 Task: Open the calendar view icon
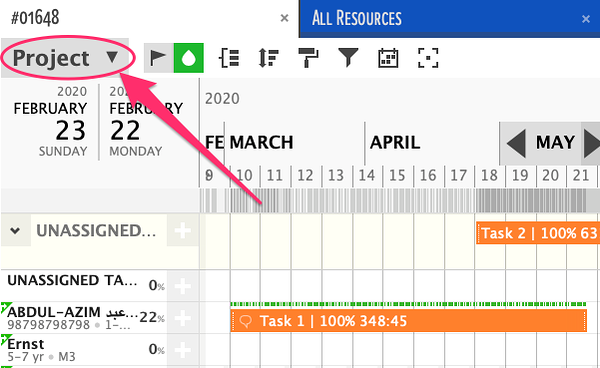tap(388, 58)
